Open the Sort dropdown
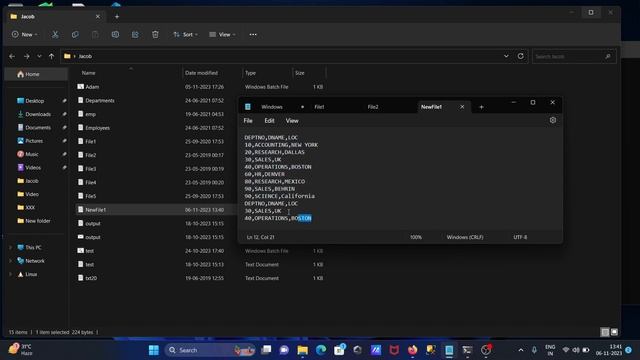The width and height of the screenshot is (640, 360). tap(185, 35)
